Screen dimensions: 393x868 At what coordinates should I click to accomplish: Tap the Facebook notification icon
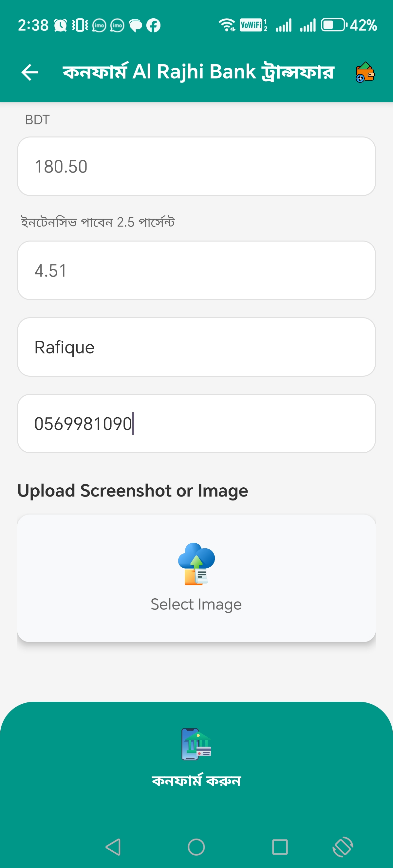pos(153,26)
